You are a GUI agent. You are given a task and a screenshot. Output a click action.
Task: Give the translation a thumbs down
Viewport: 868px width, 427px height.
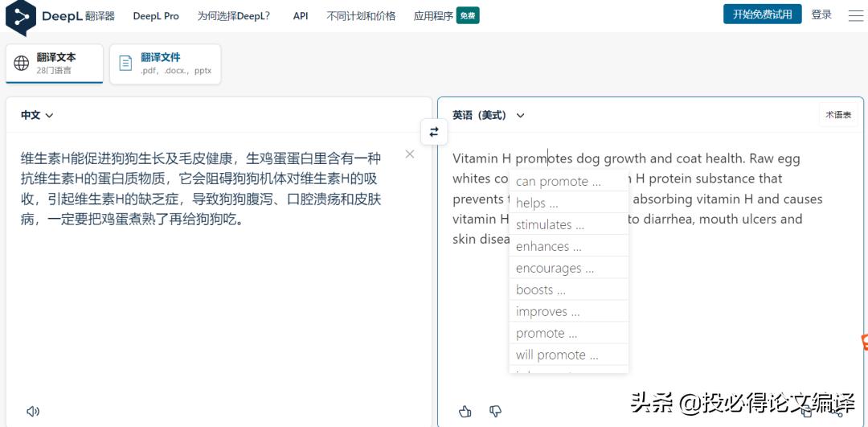pos(495,412)
